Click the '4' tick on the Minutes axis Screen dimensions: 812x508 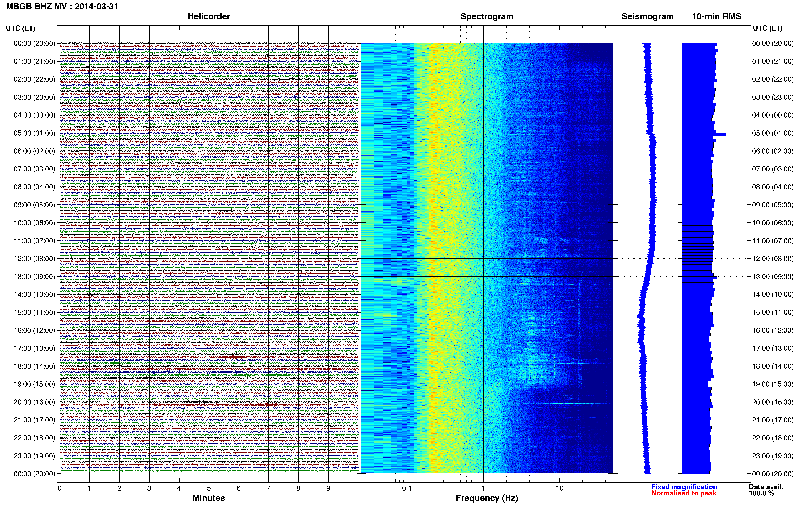179,488
